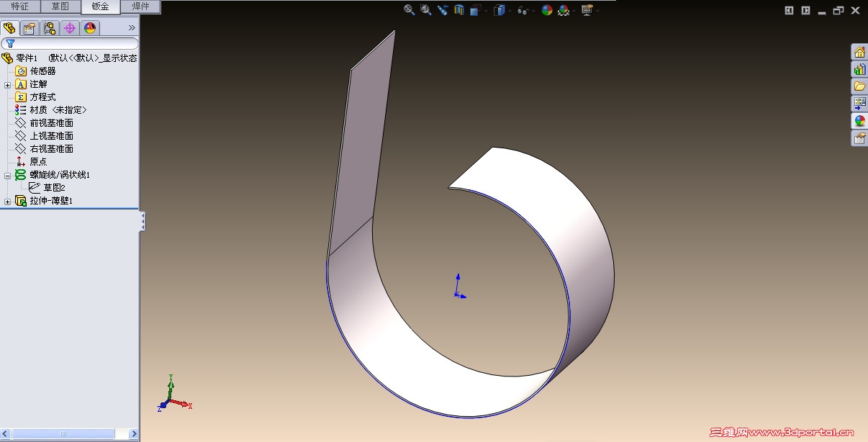Viewport: 868px width, 442px height.
Task: Switch to the 钣金 tab
Action: tap(101, 6)
